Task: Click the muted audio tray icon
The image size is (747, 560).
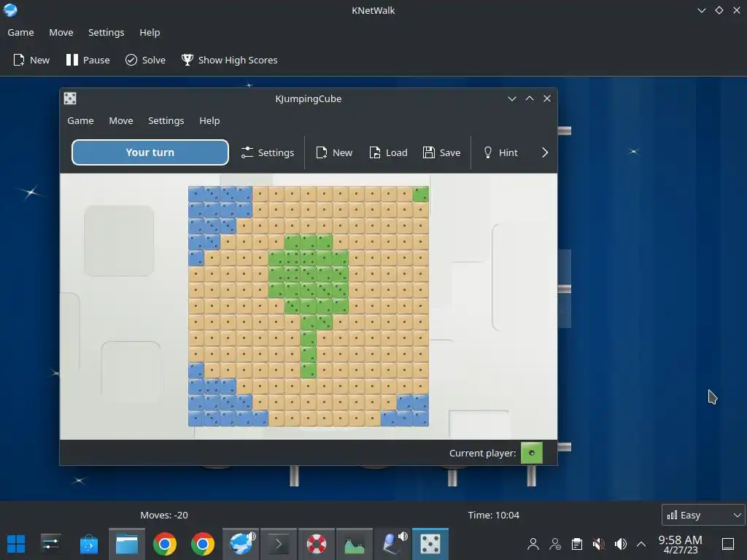Action: [x=599, y=544]
